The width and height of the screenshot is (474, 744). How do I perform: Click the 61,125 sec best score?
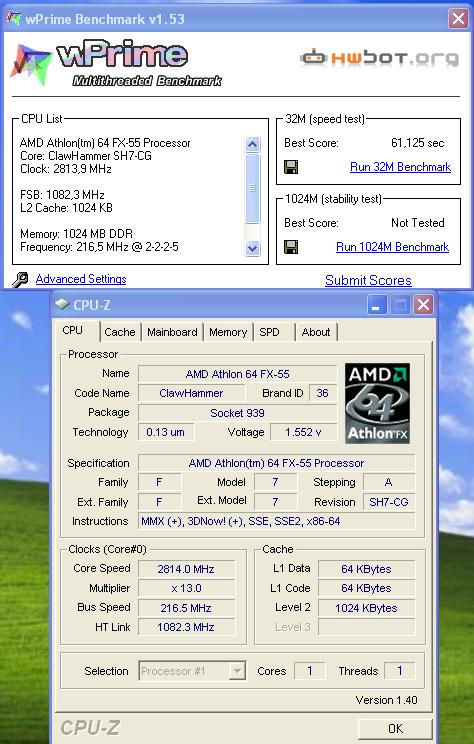418,143
